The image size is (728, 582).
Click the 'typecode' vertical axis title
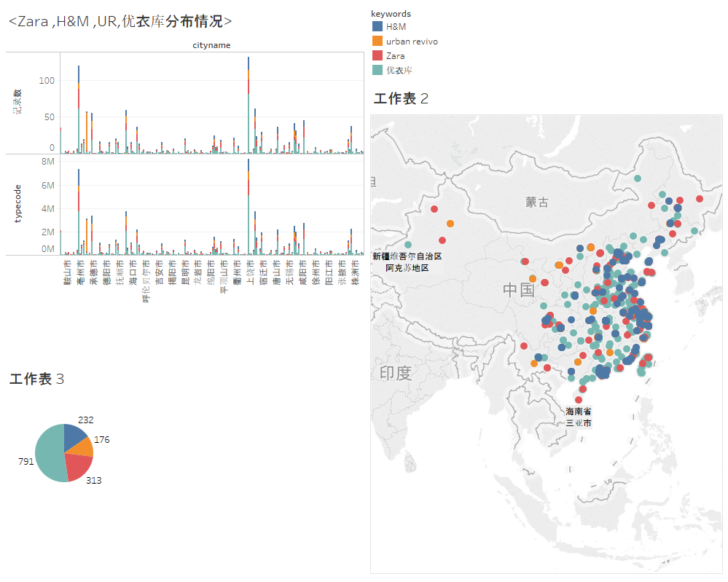pos(17,204)
